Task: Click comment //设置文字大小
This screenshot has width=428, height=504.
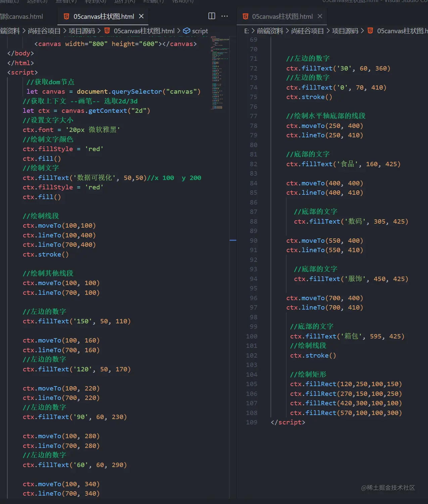Action: point(48,120)
